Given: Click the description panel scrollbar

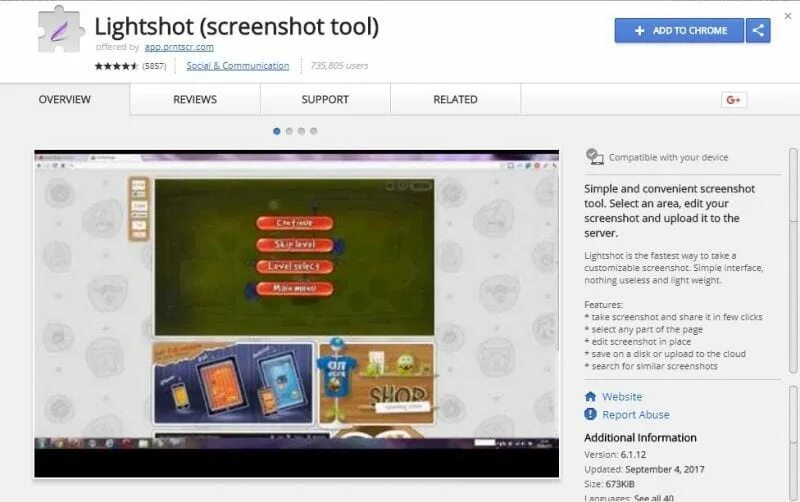Looking at the screenshot, I should [x=793, y=260].
